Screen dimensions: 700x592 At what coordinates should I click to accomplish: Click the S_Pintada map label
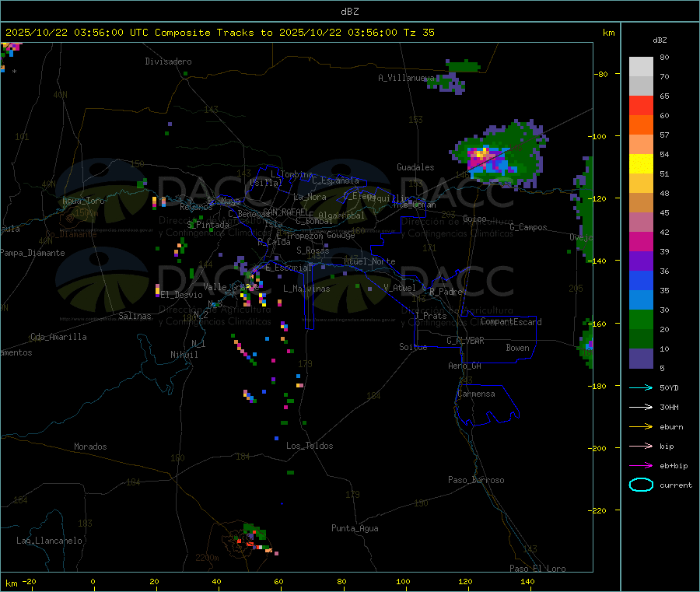coord(208,225)
